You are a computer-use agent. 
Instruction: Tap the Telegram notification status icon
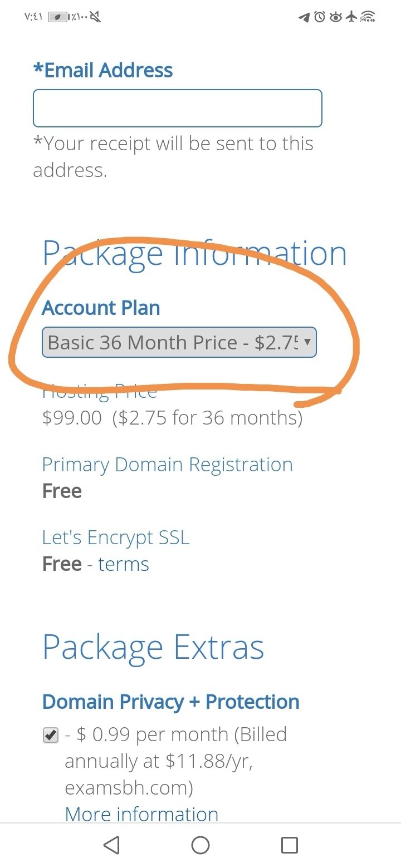pos(304,17)
